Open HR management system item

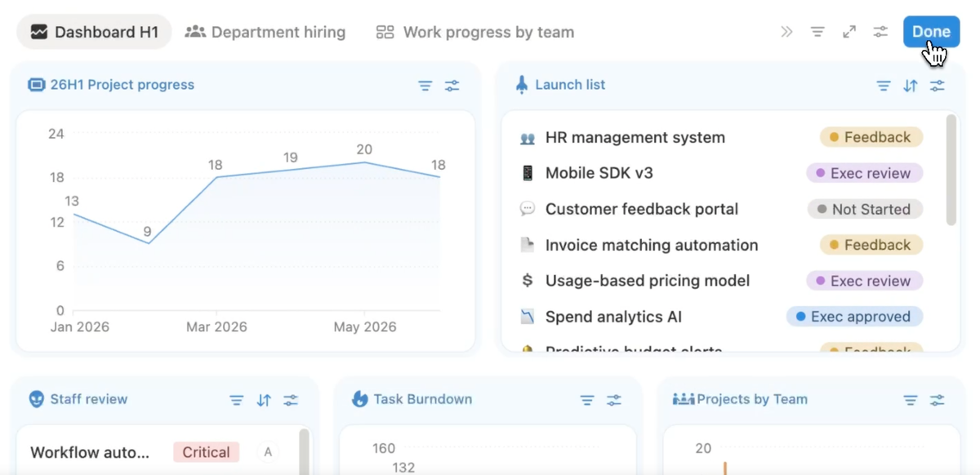635,137
